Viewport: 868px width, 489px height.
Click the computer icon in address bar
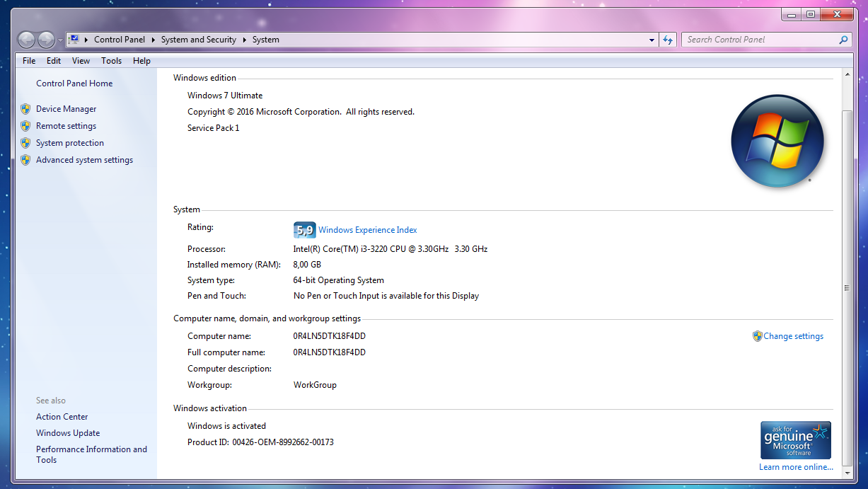click(74, 40)
